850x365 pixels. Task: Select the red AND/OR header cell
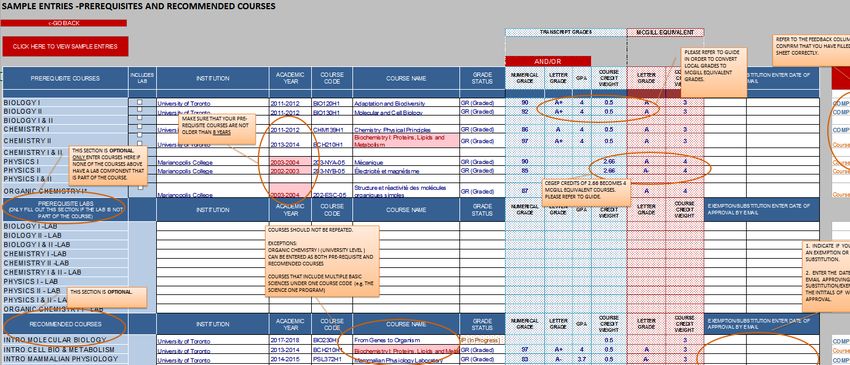pos(548,61)
